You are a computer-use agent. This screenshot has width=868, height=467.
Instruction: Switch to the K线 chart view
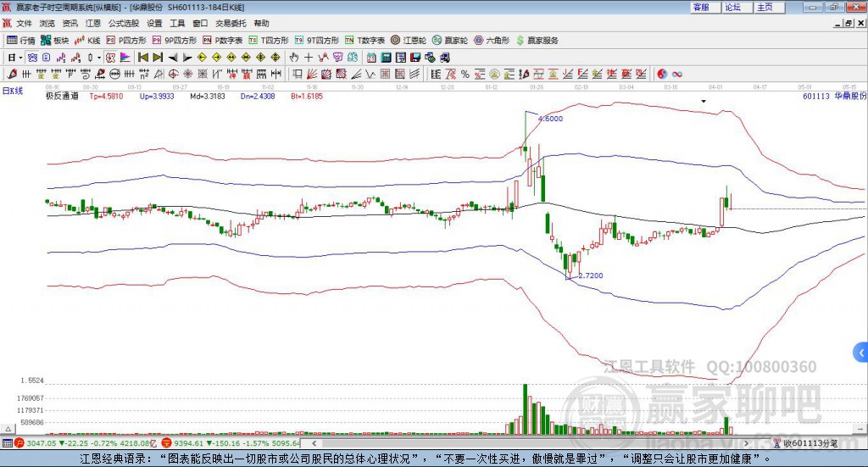[87, 41]
